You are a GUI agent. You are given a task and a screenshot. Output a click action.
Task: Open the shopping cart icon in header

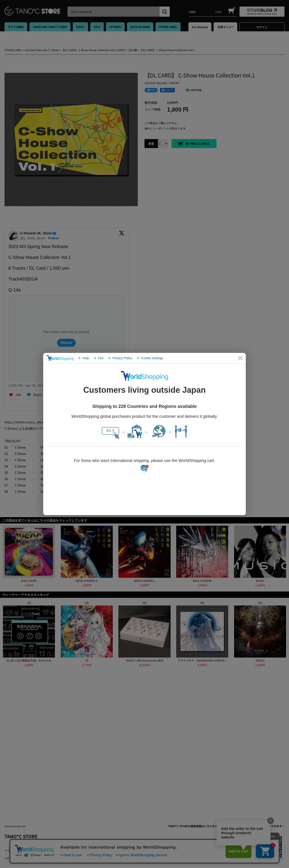tap(231, 11)
